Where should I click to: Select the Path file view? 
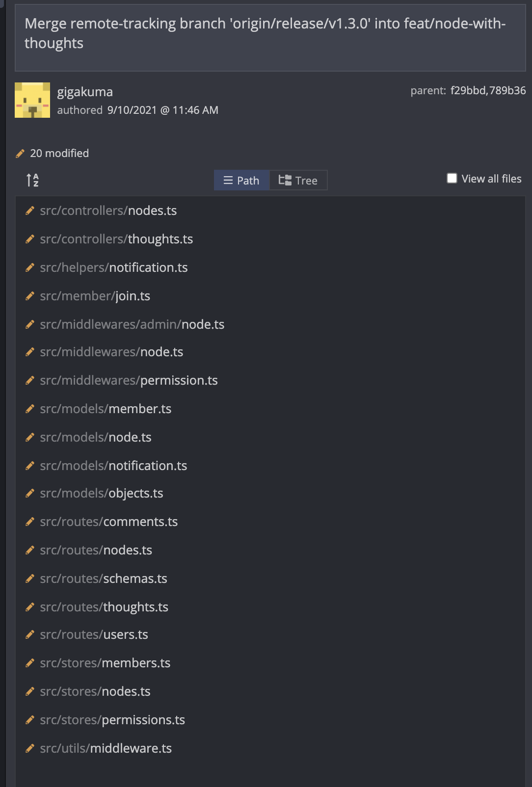241,180
